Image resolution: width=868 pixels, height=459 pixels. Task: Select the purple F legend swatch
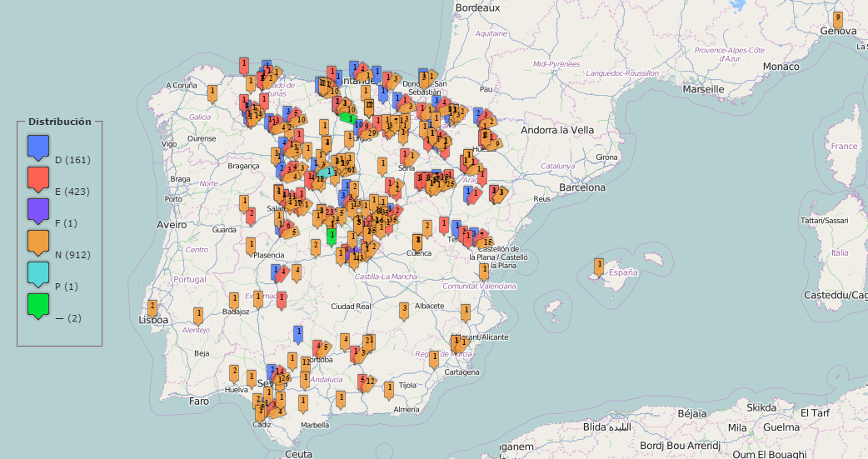coord(38,211)
